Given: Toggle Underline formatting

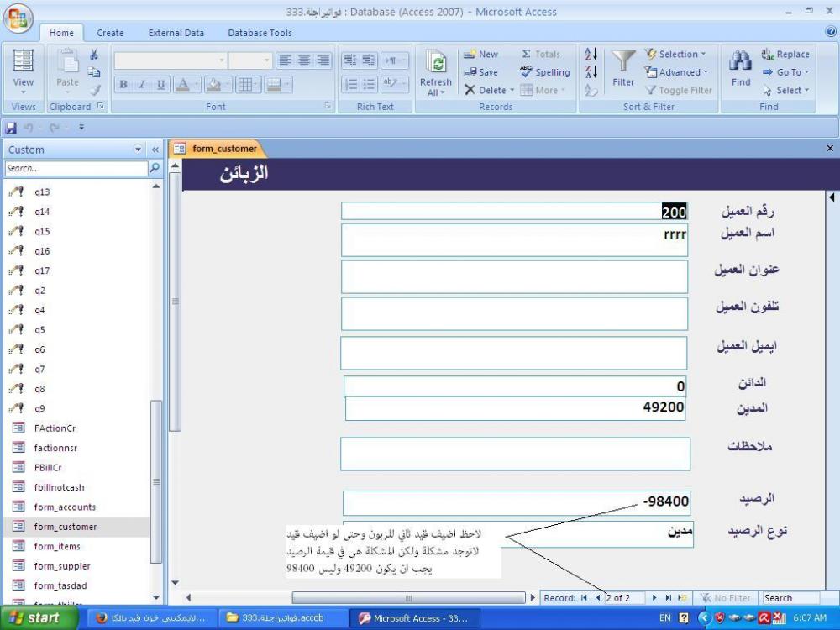Looking at the screenshot, I should pos(160,84).
